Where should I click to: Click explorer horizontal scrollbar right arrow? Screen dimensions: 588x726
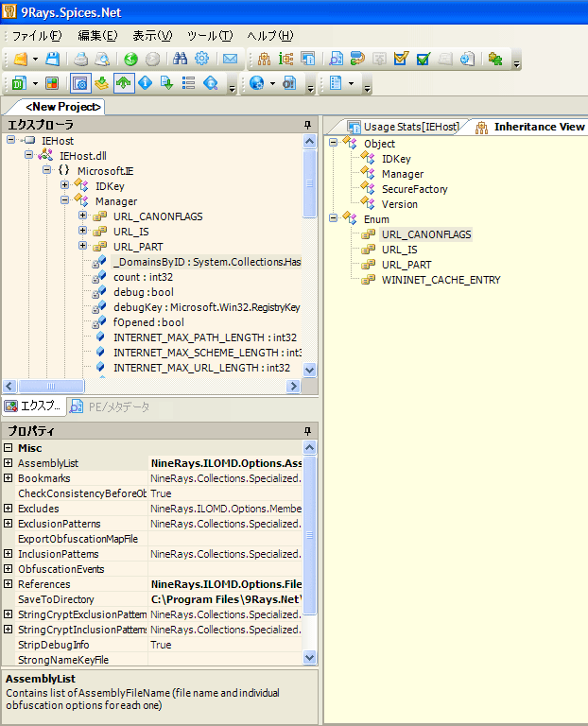coord(293,386)
